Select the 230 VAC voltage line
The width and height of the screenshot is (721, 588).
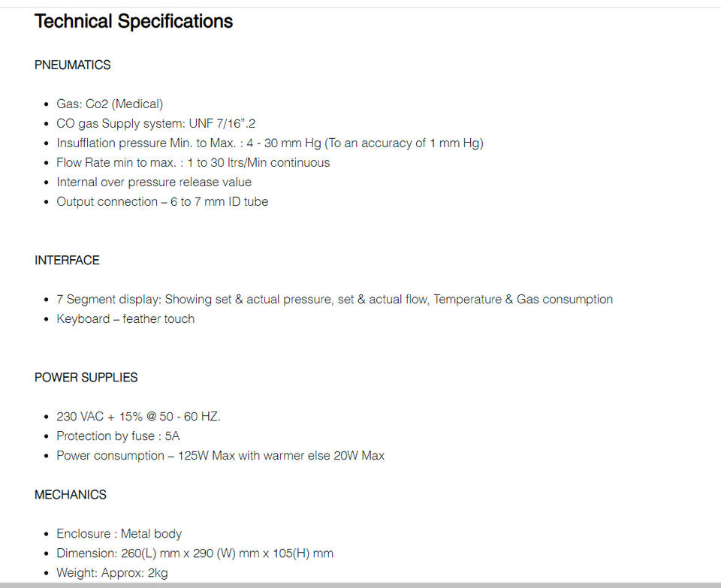click(x=138, y=417)
